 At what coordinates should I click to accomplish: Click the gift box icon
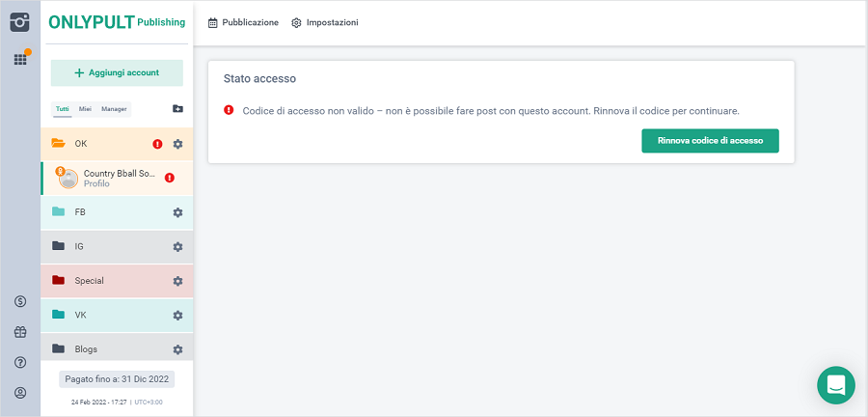[x=19, y=332]
